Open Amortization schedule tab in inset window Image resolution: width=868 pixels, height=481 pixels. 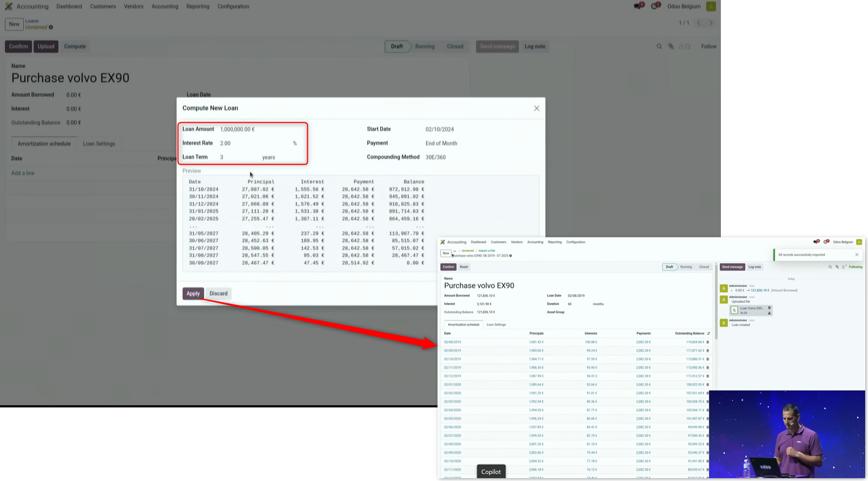(x=463, y=325)
